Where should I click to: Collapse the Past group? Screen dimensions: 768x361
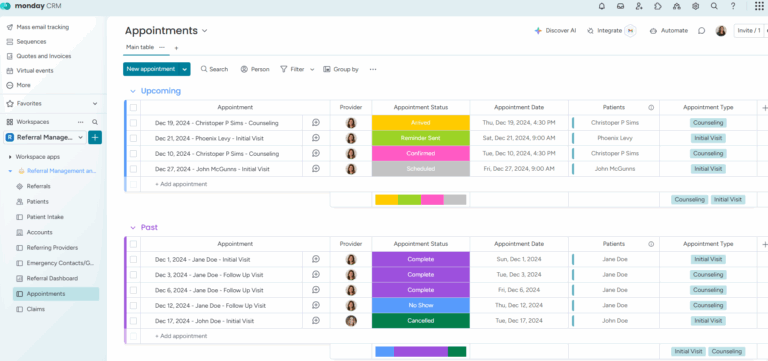132,227
